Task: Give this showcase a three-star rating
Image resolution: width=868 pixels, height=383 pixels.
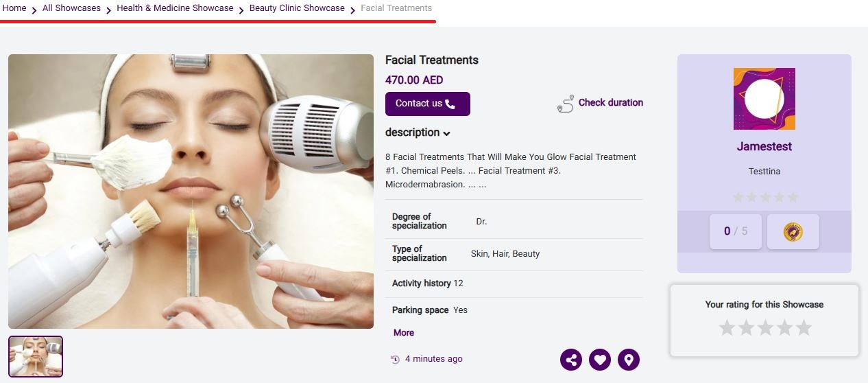Action: tap(765, 328)
